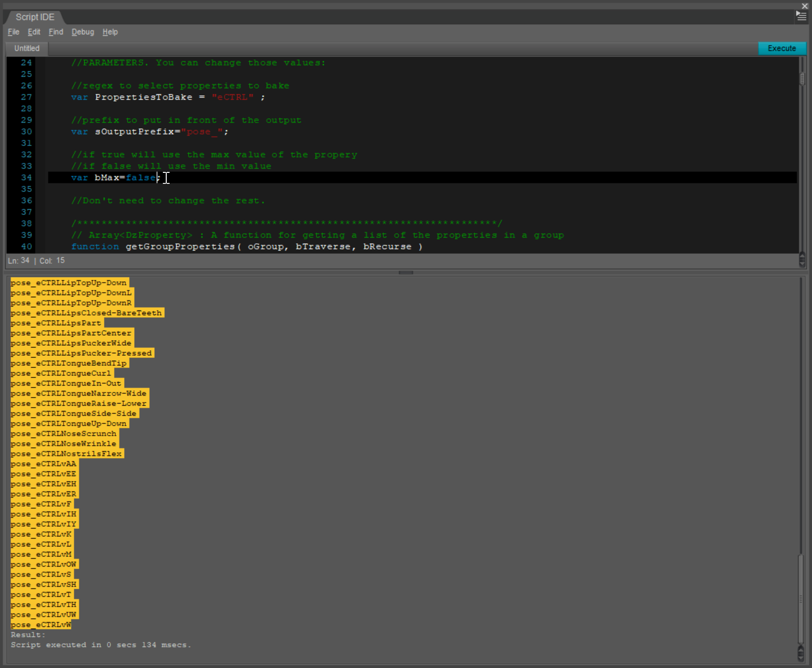Click line number 40 in gutter

26,247
